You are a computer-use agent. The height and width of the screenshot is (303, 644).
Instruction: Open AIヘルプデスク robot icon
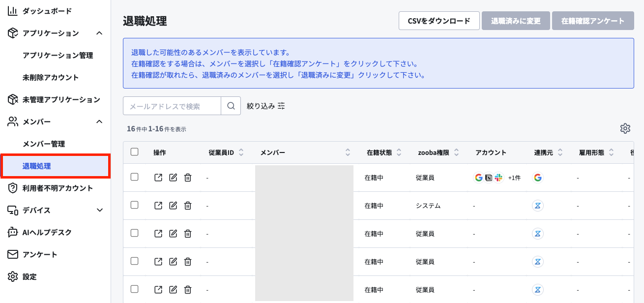pos(13,232)
